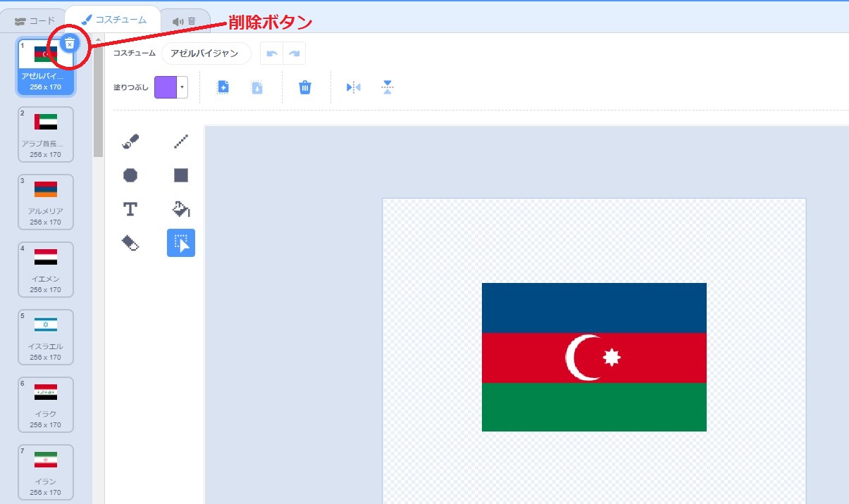Select the Text tool
This screenshot has height=504, width=849.
130,209
